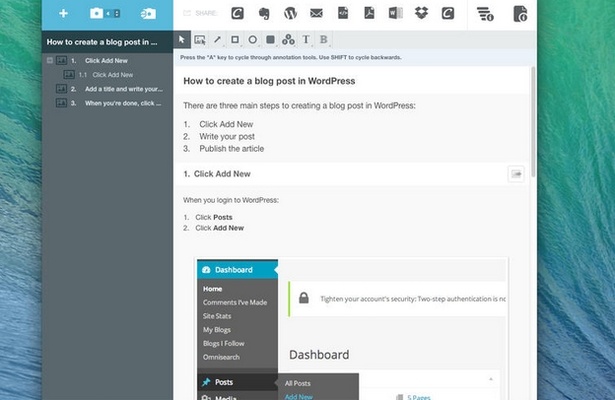Click Blogs I Follow in embedded menu
Screen dimensions: 615x400
[224, 344]
